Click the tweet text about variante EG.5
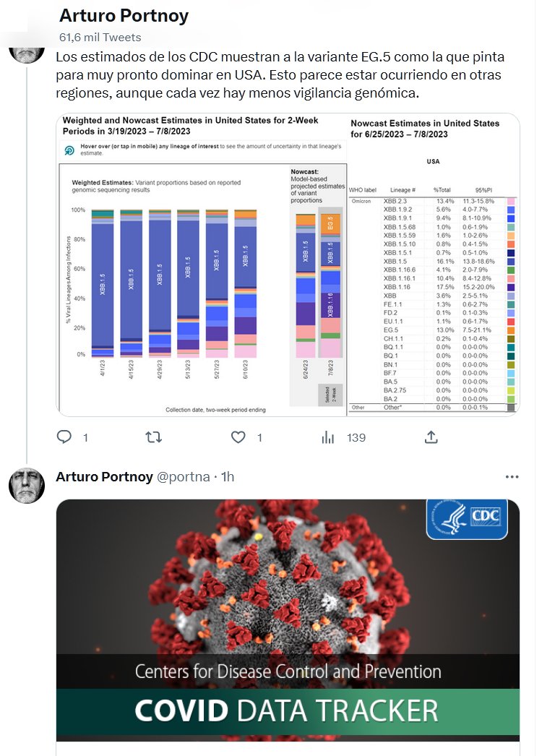The image size is (542, 756). (280, 75)
